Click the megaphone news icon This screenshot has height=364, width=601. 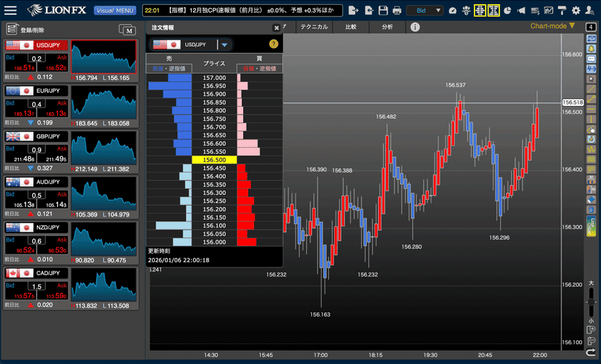pos(521,11)
